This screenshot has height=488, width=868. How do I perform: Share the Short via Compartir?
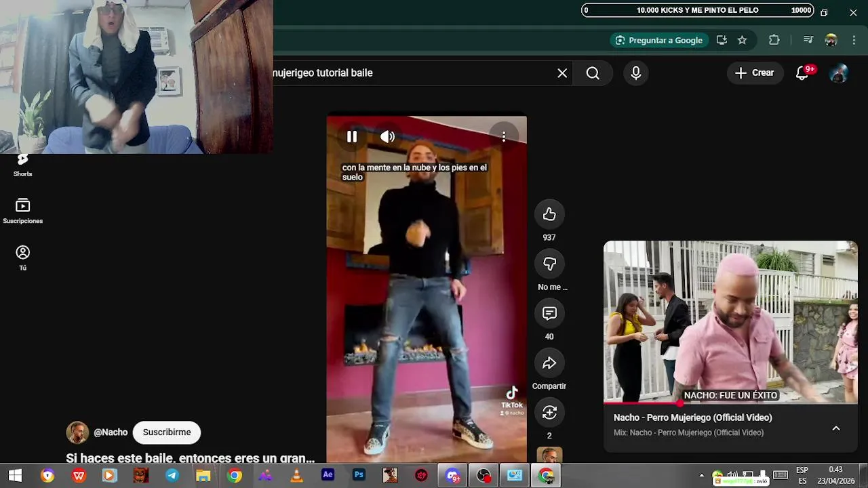coord(549,363)
